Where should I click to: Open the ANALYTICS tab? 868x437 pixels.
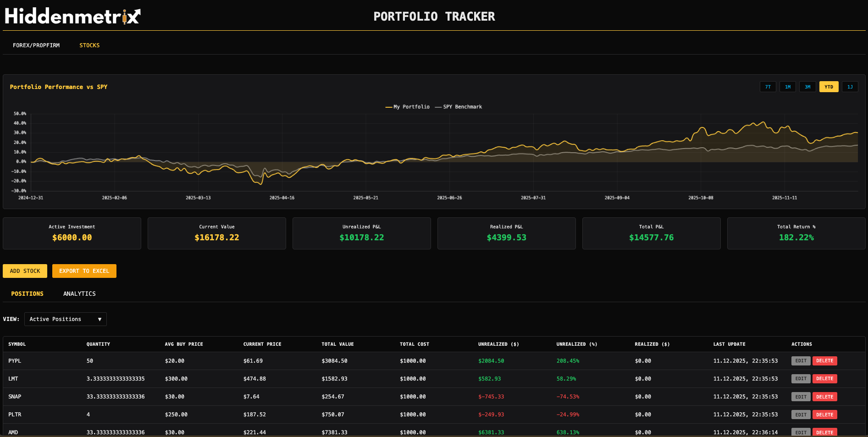point(79,293)
